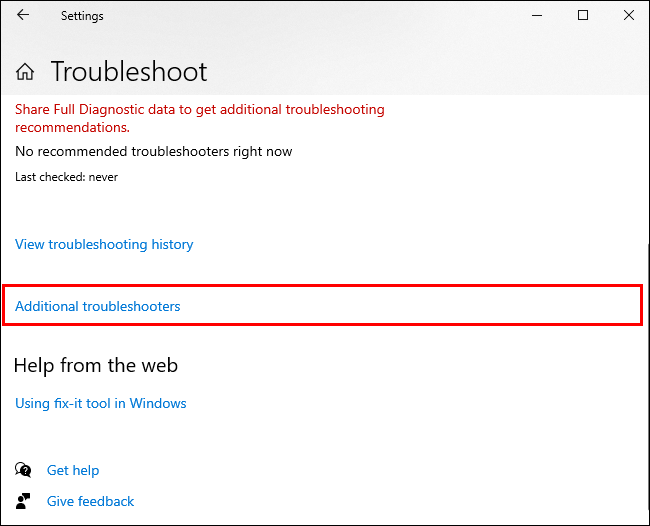Close the Settings window

pos(628,16)
